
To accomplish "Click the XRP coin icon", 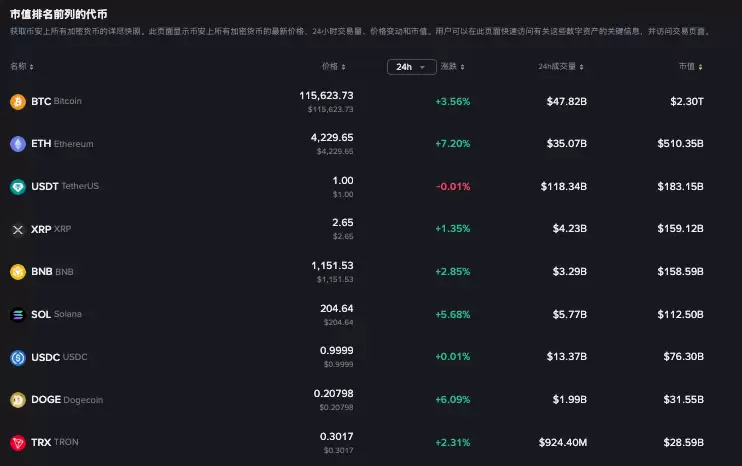I will [x=17, y=229].
